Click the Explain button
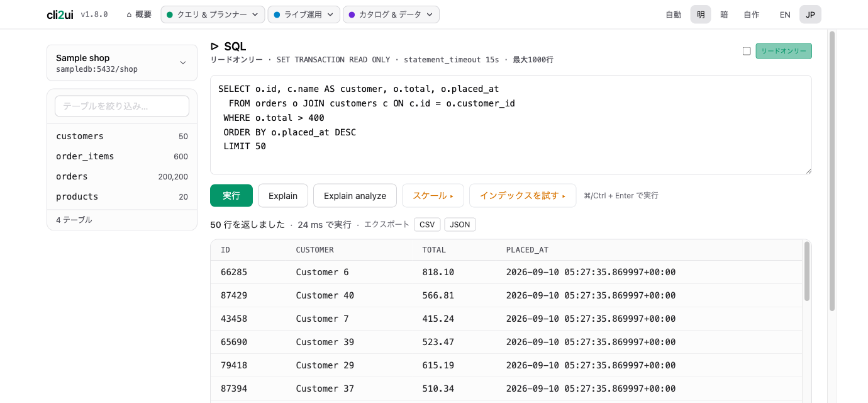 pos(283,196)
